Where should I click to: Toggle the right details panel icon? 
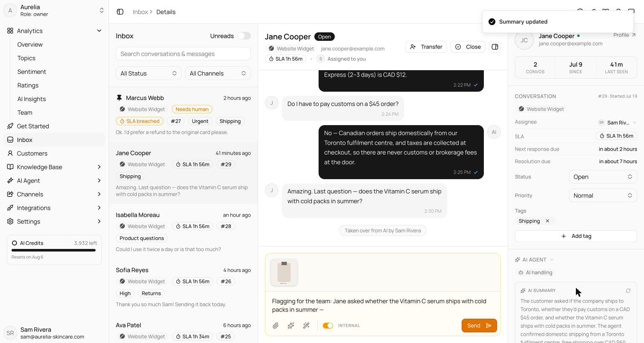pyautogui.click(x=495, y=47)
